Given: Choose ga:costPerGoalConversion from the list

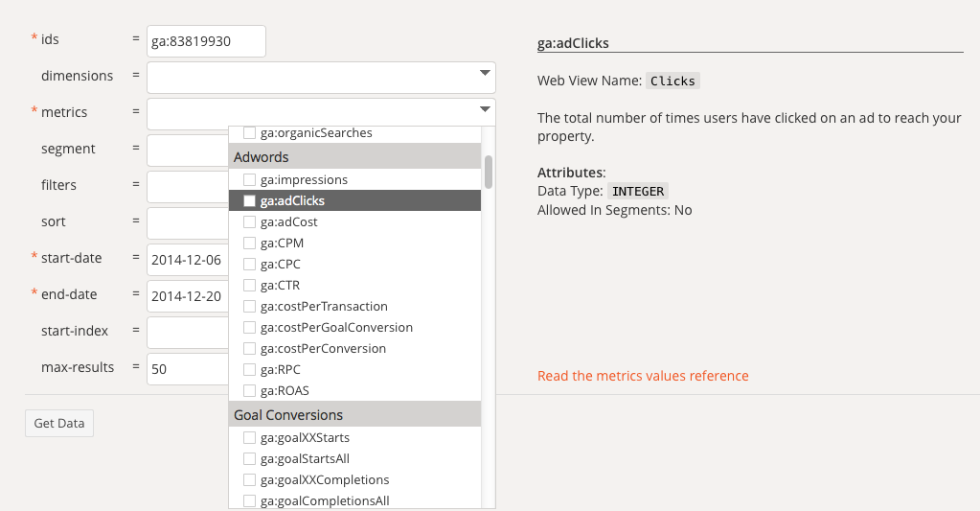Looking at the screenshot, I should click(x=336, y=328).
